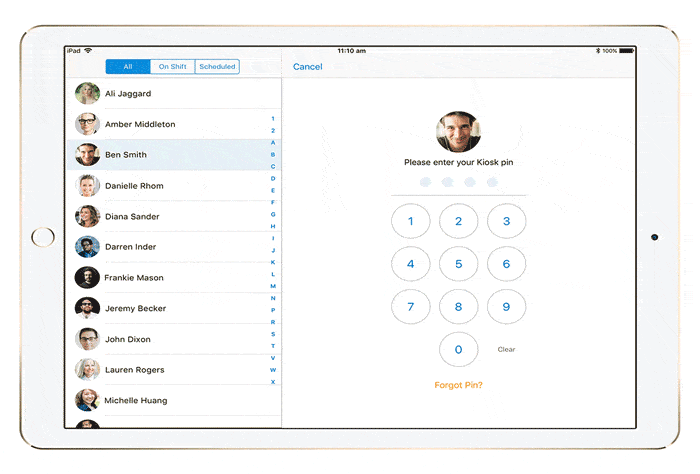Viewport: 700px width, 474px height.
Task: Show the Scheduled staff tab
Action: (x=217, y=67)
